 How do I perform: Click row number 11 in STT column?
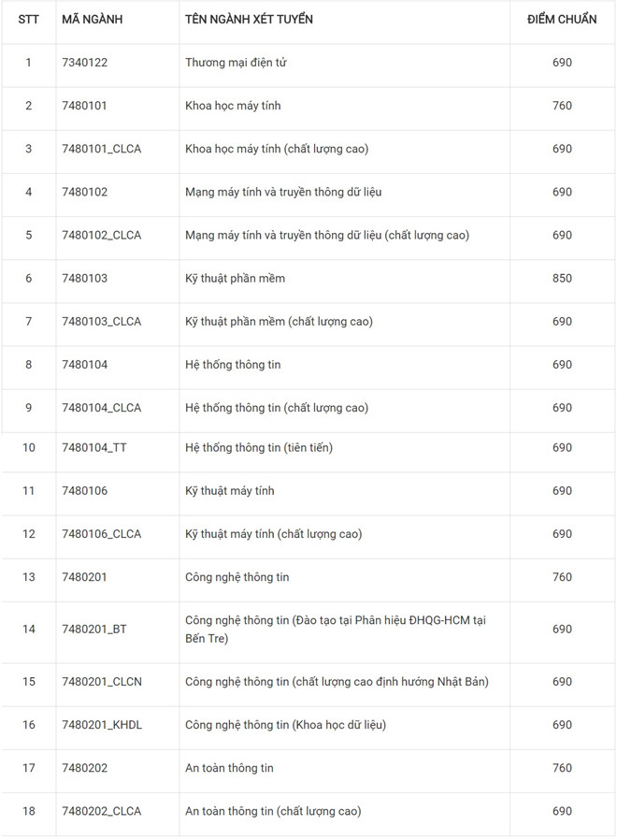28,490
